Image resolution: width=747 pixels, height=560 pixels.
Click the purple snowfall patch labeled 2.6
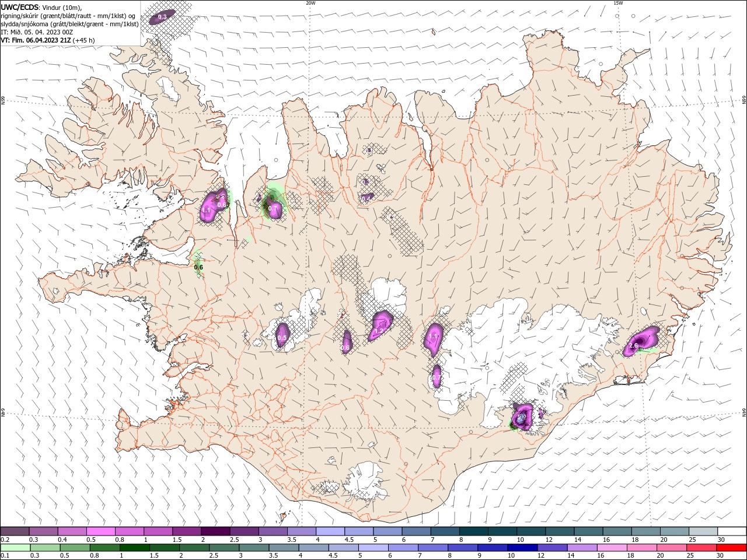(x=641, y=341)
